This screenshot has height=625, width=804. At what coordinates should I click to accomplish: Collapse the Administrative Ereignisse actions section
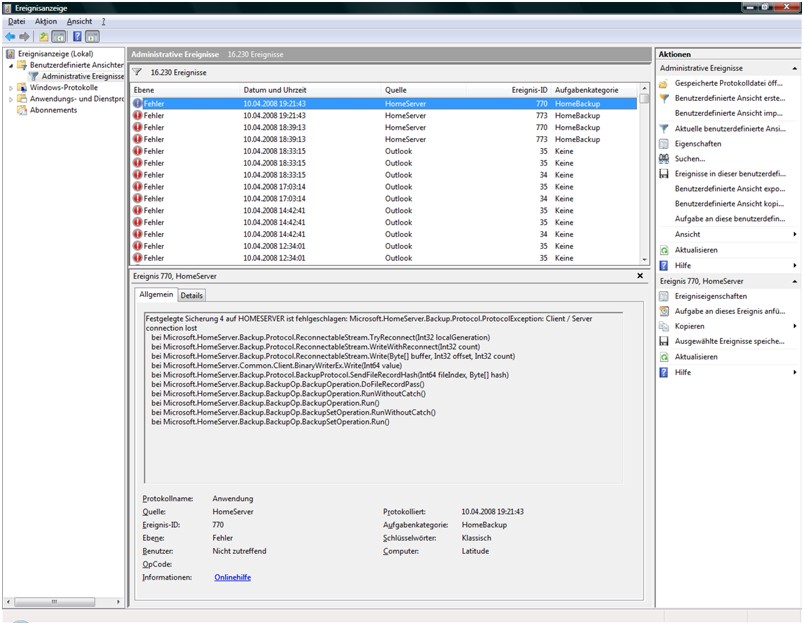(x=794, y=68)
